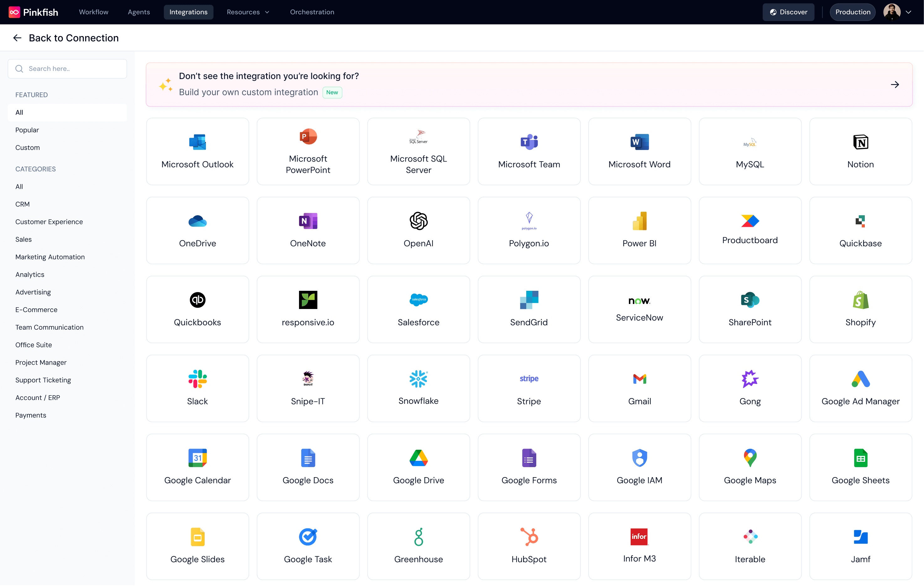Switch to the Integrations tab

[x=188, y=12]
